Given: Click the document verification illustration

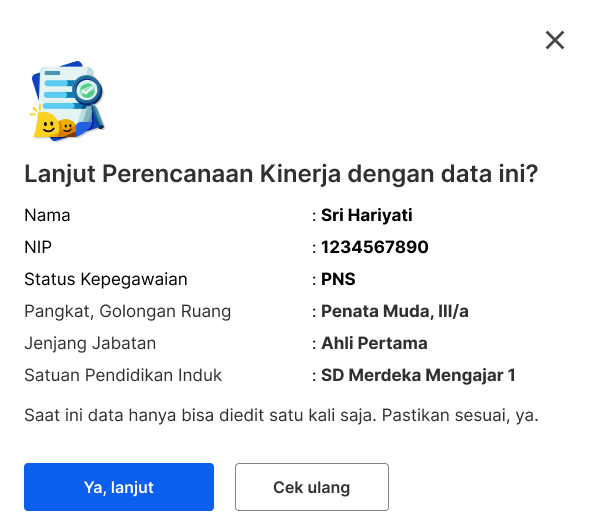Looking at the screenshot, I should coord(67,101).
